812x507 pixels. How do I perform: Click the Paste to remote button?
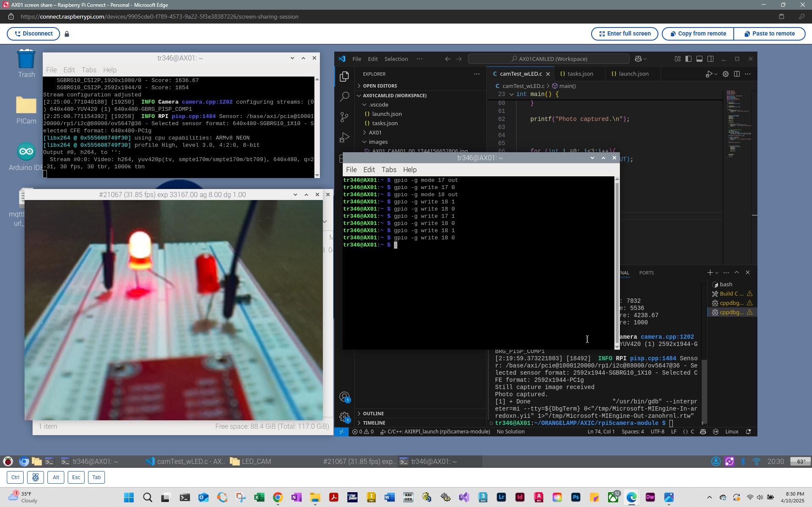770,33
